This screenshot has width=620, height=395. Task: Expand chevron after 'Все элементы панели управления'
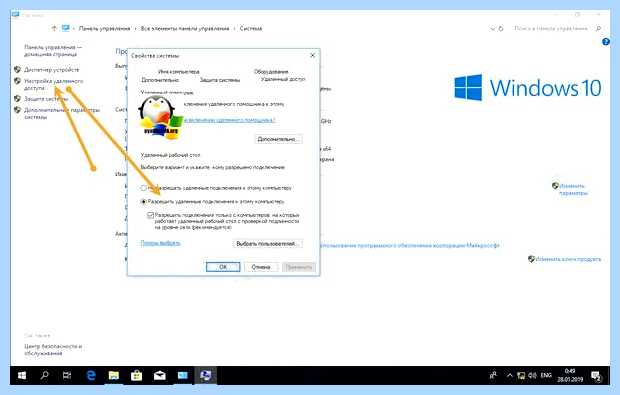[234, 28]
